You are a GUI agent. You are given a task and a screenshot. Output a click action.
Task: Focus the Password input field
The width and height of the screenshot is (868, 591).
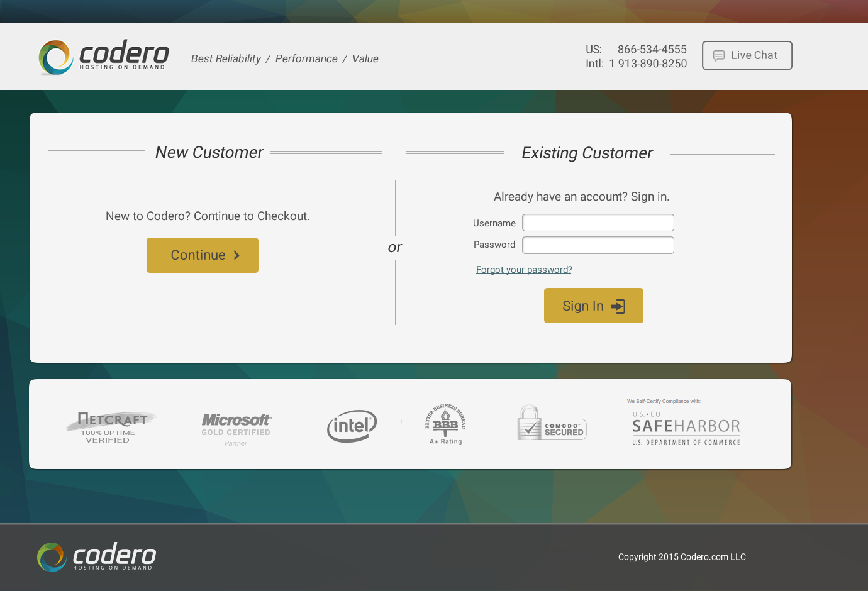[598, 245]
